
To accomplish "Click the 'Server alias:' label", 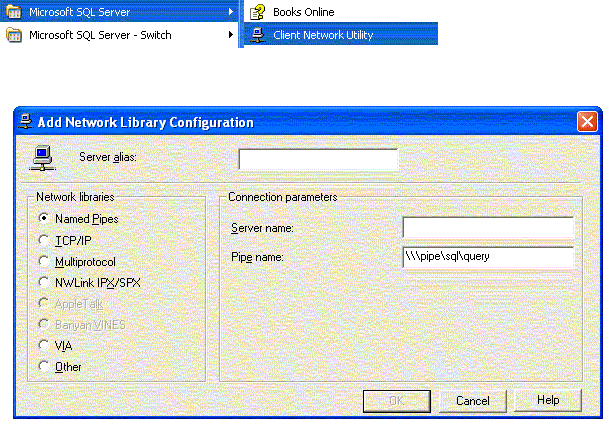I will (108, 157).
